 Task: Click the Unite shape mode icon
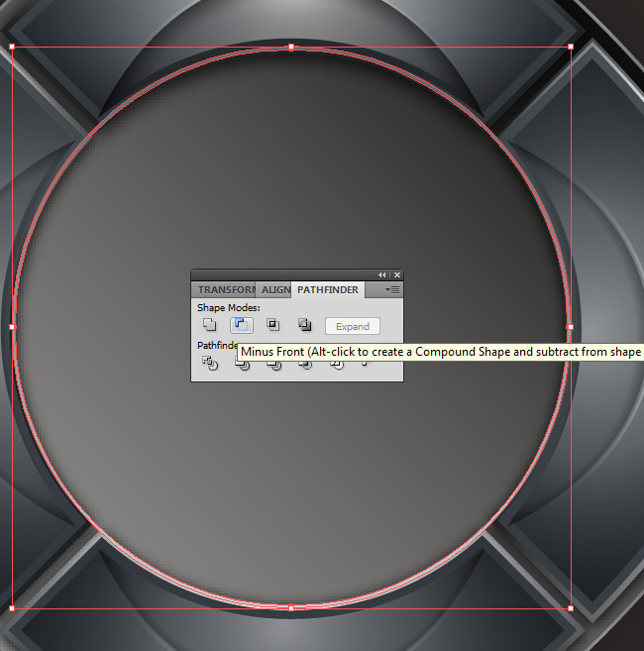click(x=209, y=325)
